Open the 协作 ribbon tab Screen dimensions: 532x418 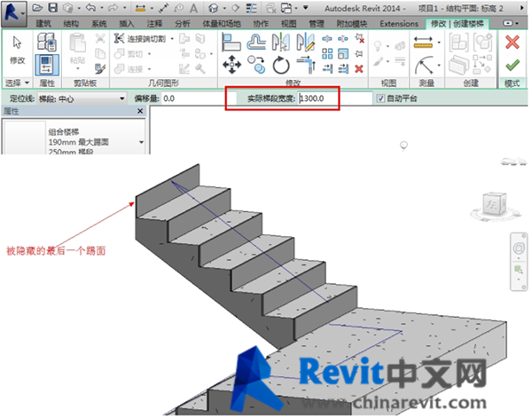(x=261, y=23)
